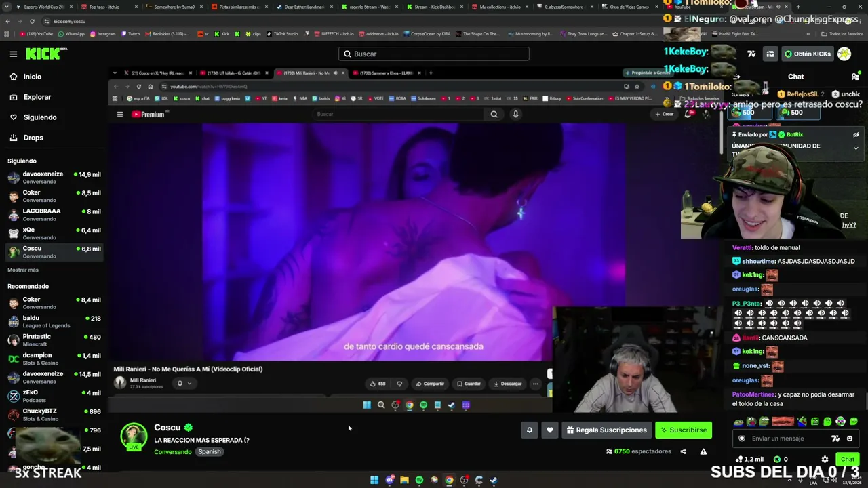The image size is (868, 488).
Task: Click the Buscar search field on Kick
Action: coord(434,54)
